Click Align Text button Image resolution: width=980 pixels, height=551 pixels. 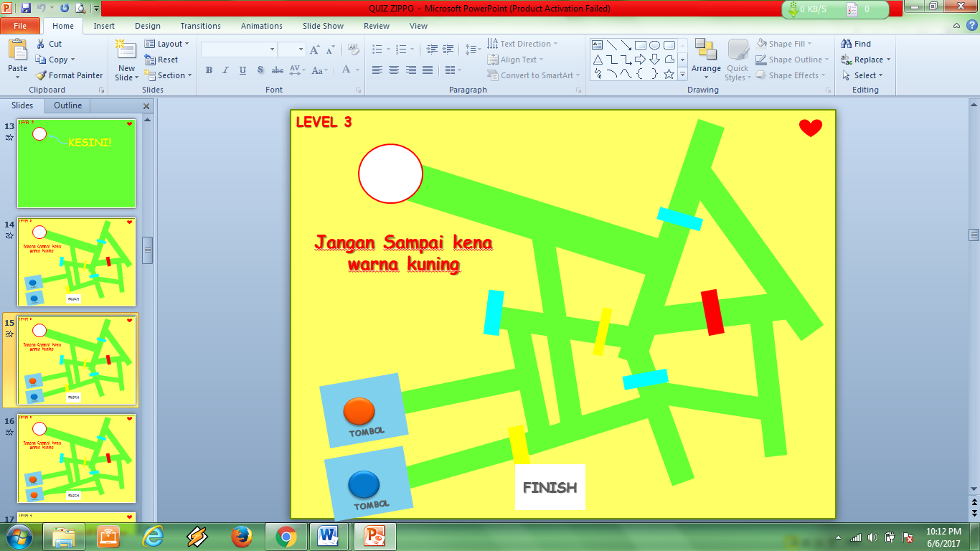click(515, 60)
